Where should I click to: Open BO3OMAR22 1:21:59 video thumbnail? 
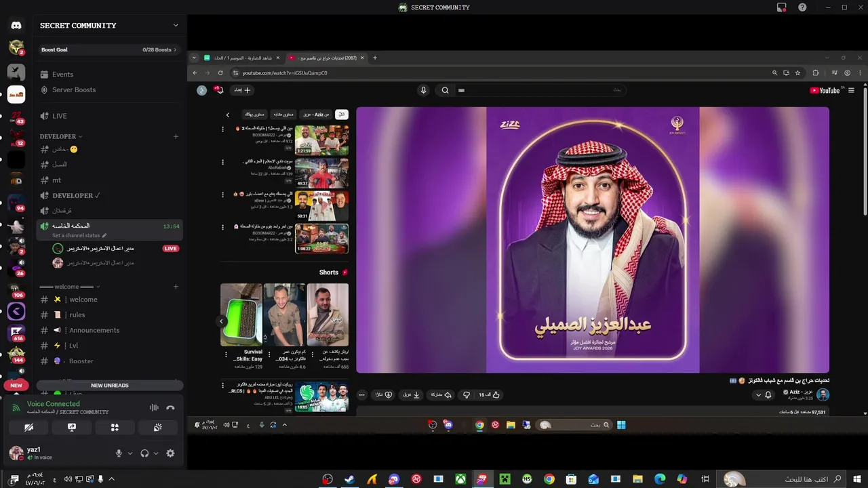point(322,140)
